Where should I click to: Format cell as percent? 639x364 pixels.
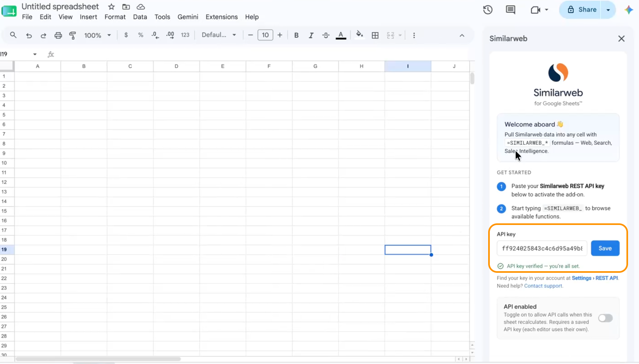[x=141, y=35]
